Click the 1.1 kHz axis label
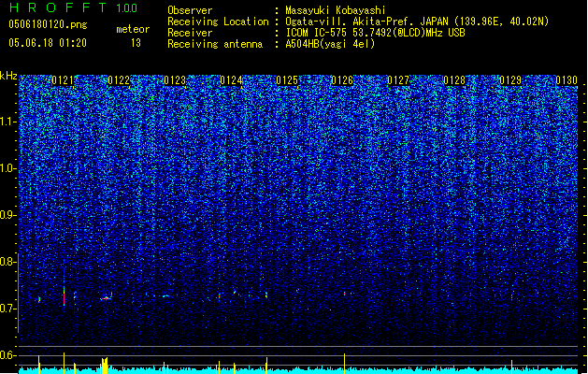This screenshot has height=374, width=588. pyautogui.click(x=8, y=122)
